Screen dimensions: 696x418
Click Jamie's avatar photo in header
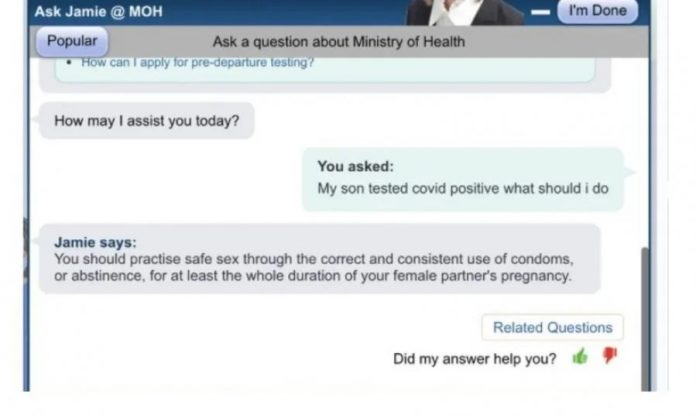point(465,12)
